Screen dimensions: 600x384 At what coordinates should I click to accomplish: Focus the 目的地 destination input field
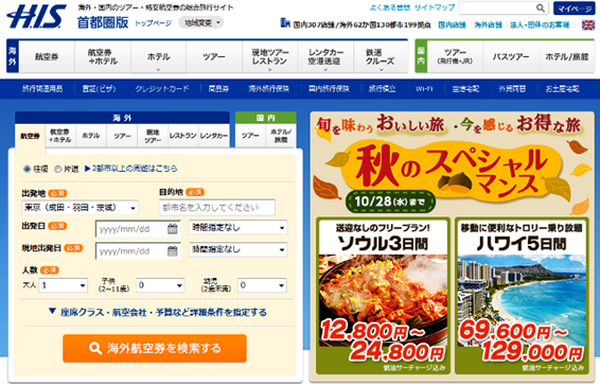[x=217, y=207]
